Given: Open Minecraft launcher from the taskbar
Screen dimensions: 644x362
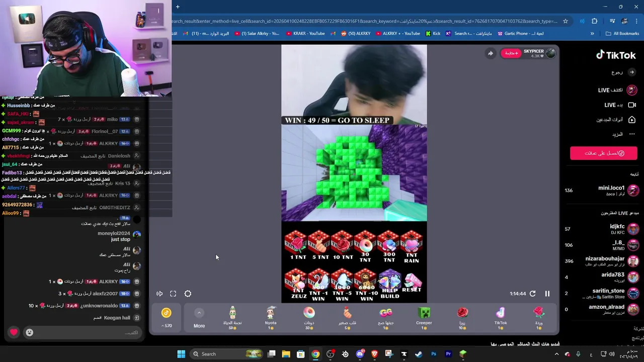Looking at the screenshot, I should coord(463,354).
